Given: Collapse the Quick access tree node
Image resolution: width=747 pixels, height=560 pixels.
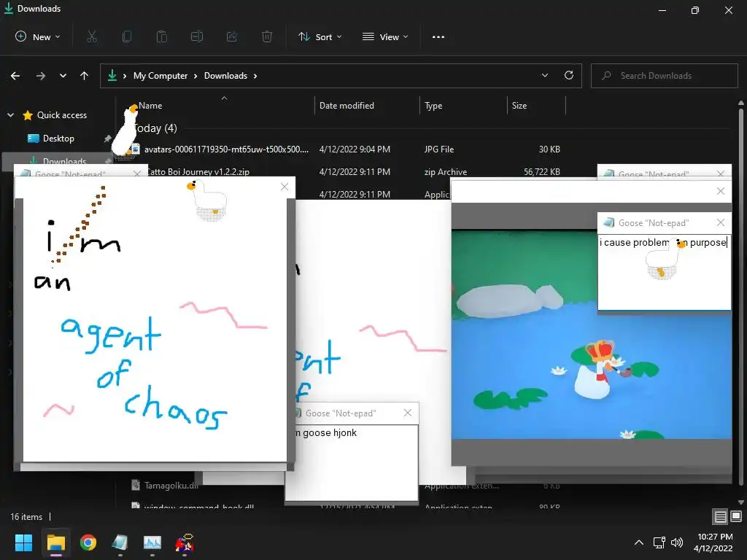Looking at the screenshot, I should point(10,114).
